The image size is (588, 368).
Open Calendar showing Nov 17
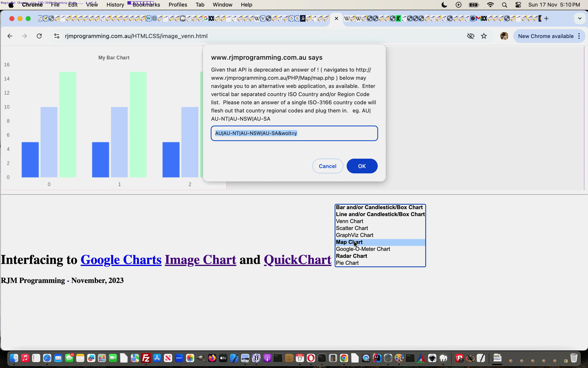click(300, 358)
